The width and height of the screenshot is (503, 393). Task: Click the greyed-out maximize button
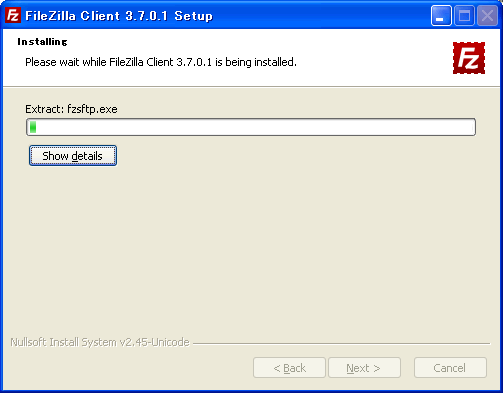[x=464, y=16]
